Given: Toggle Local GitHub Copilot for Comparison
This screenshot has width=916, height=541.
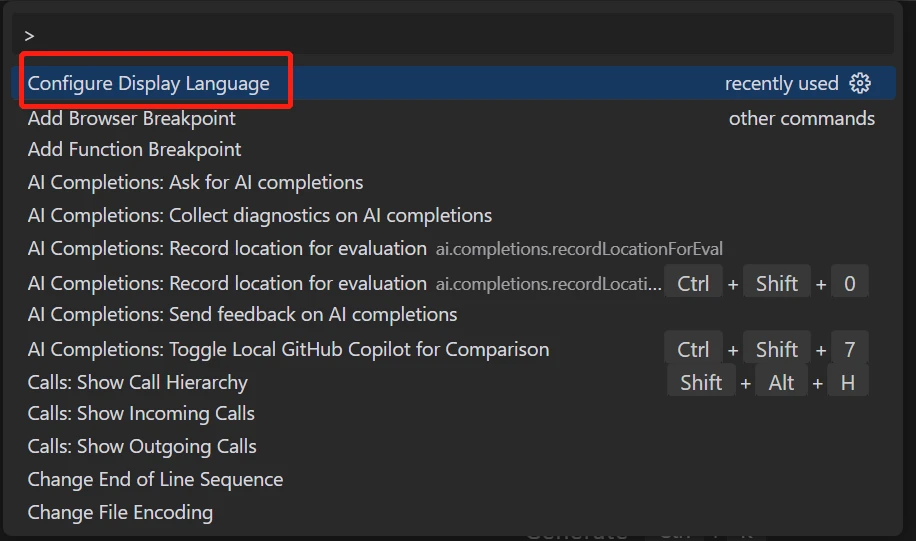Looking at the screenshot, I should [289, 349].
